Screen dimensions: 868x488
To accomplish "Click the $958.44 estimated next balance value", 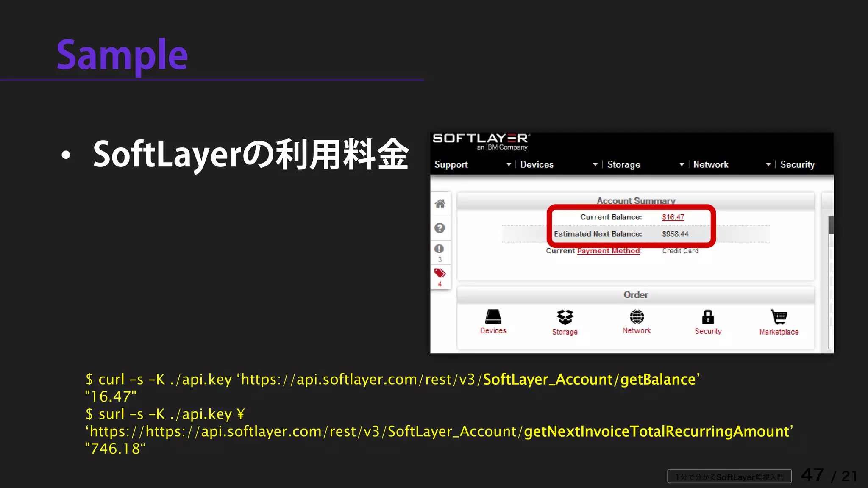I will tap(675, 234).
